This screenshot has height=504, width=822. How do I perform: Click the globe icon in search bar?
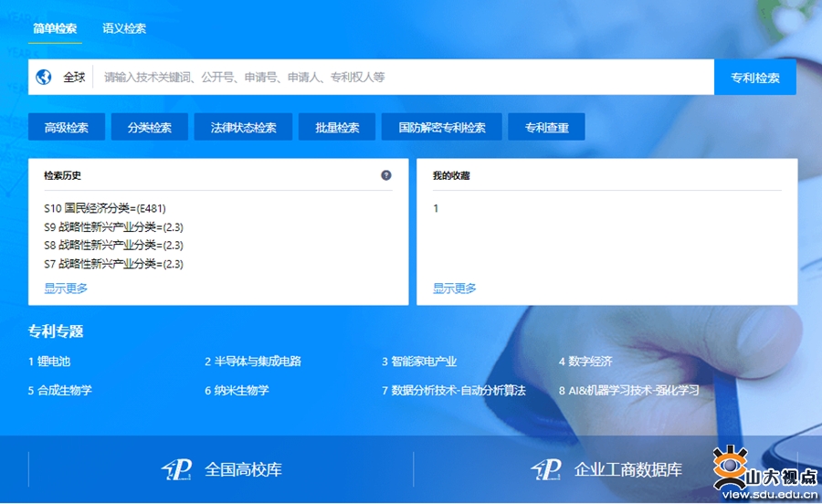click(x=44, y=78)
